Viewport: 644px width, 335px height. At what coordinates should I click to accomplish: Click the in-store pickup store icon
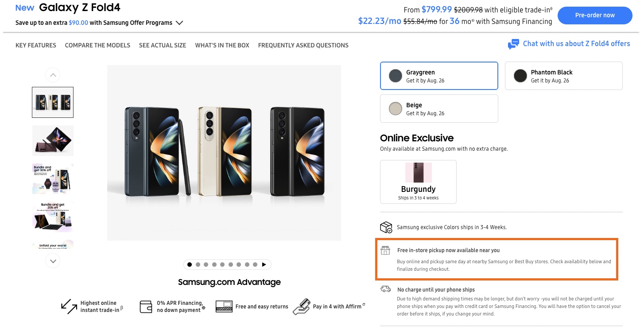tap(385, 250)
